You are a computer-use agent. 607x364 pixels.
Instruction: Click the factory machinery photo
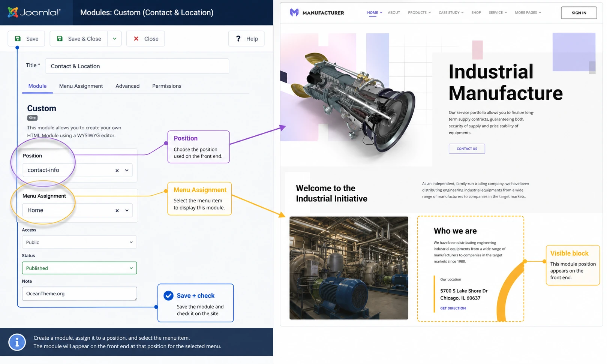click(x=349, y=268)
